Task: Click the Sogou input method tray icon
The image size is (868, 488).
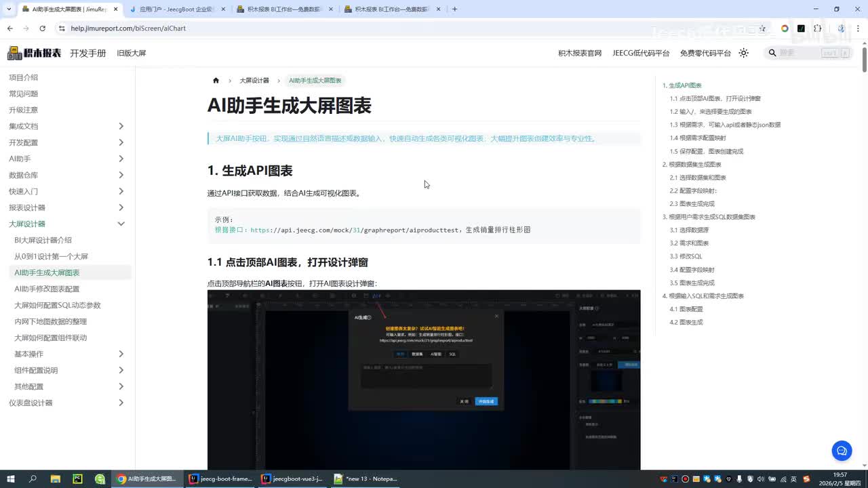Action: pos(806,479)
